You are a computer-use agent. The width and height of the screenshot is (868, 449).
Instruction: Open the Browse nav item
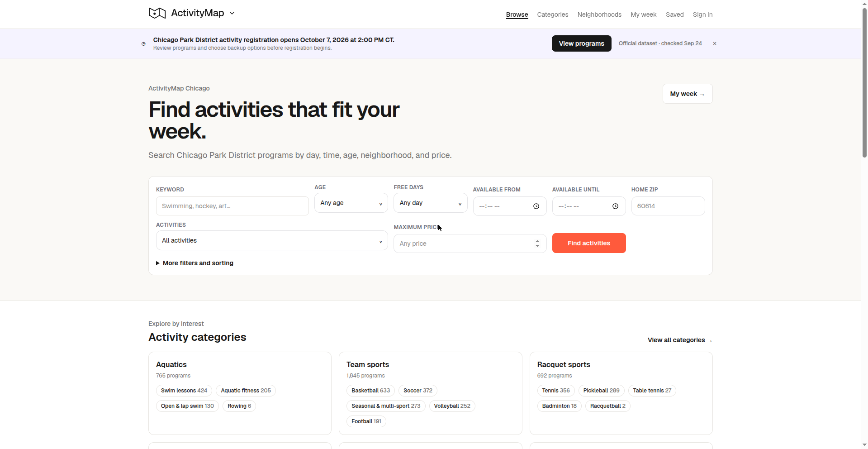click(x=517, y=14)
